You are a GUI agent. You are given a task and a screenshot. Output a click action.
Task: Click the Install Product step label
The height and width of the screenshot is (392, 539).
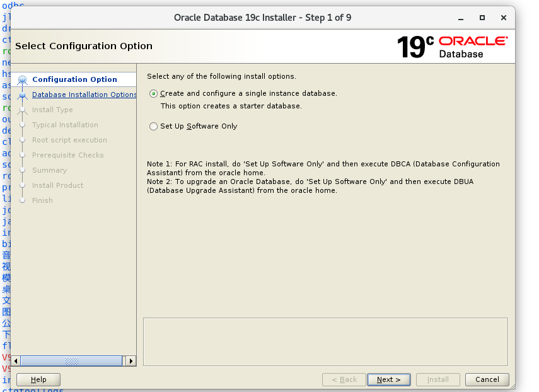(x=58, y=185)
